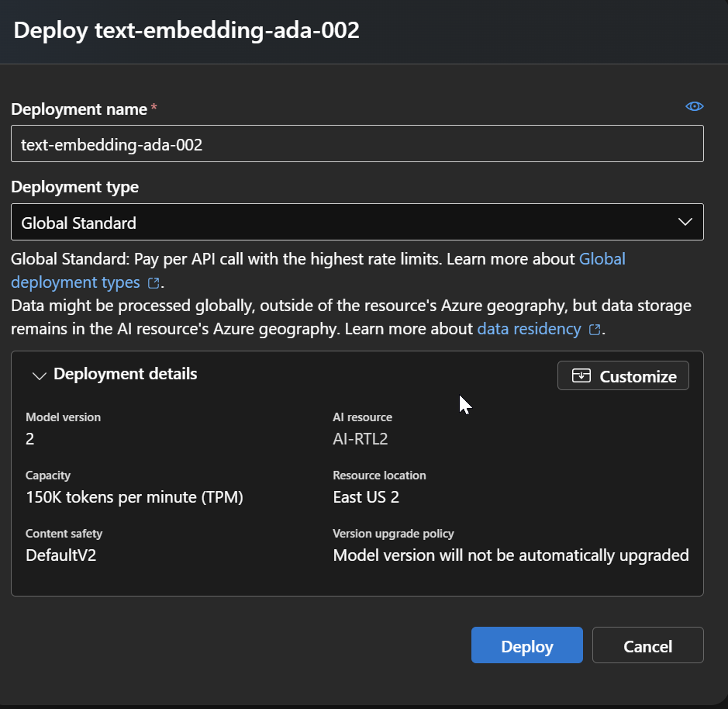Viewport: 728px width, 709px height.
Task: Click the Deploy button
Action: coord(527,645)
